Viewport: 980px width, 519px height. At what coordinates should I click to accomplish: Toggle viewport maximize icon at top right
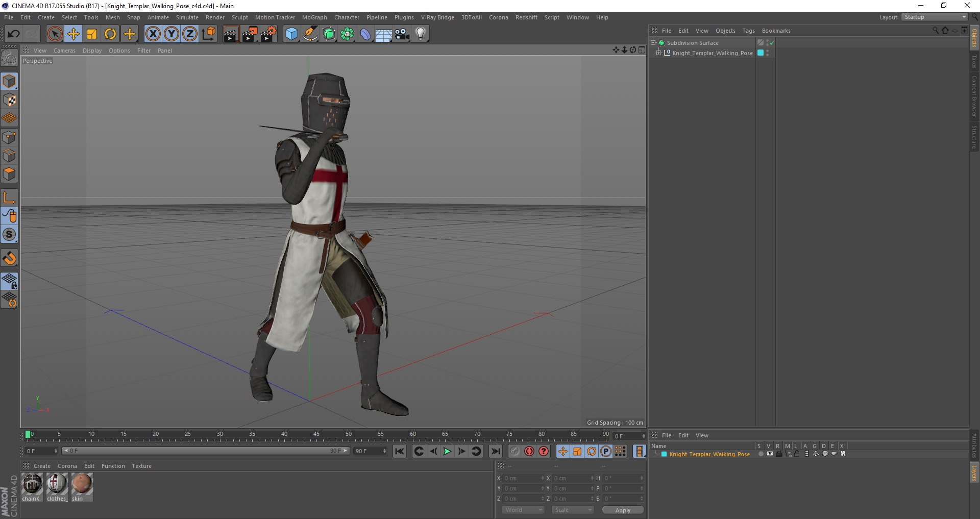pos(642,50)
